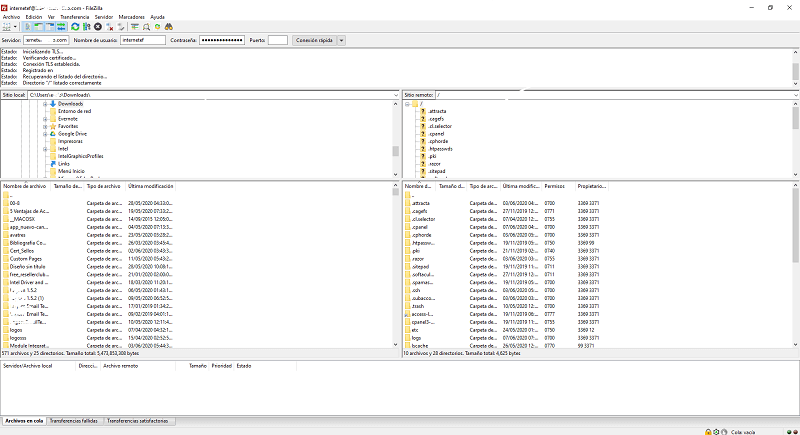The height and width of the screenshot is (435, 800).
Task: Click the Conexión rápida button
Action: point(314,40)
